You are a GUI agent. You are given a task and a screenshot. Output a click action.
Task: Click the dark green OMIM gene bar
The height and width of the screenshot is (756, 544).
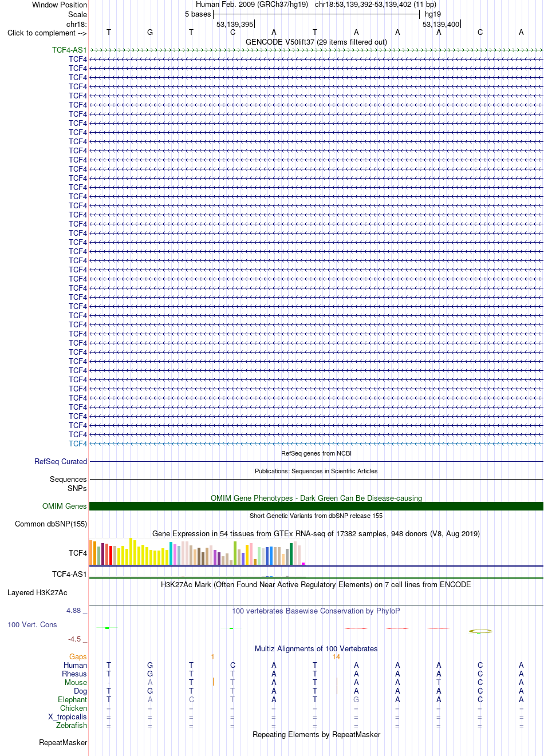pos(316,506)
